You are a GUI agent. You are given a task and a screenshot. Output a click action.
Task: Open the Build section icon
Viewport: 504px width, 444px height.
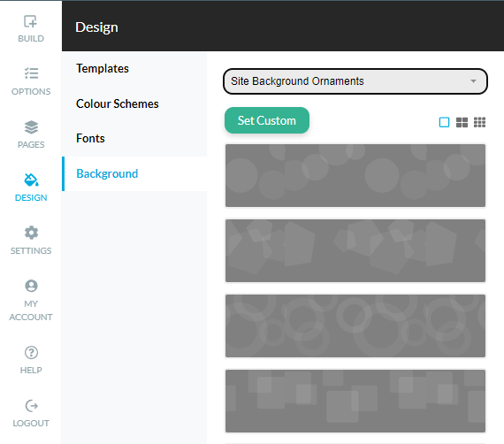31,21
